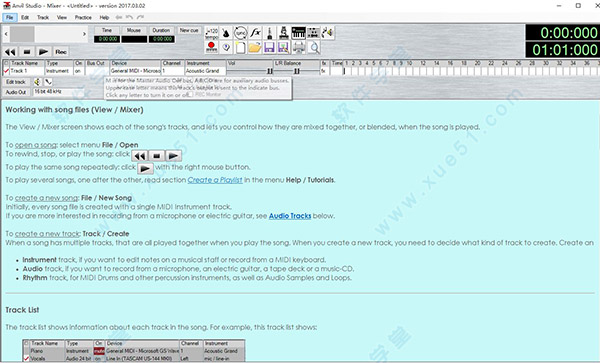
Task: Click the metronome icon
Action: click(x=269, y=33)
